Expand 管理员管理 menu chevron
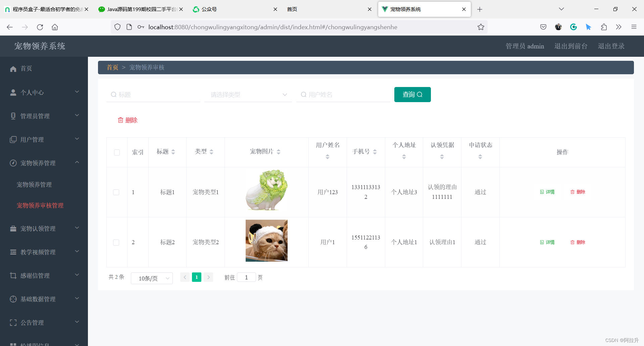The image size is (644, 346). point(77,115)
